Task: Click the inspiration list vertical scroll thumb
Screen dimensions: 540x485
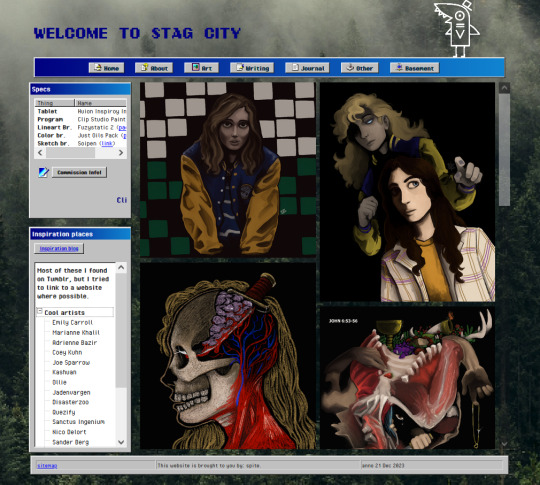Action: [x=121, y=330]
